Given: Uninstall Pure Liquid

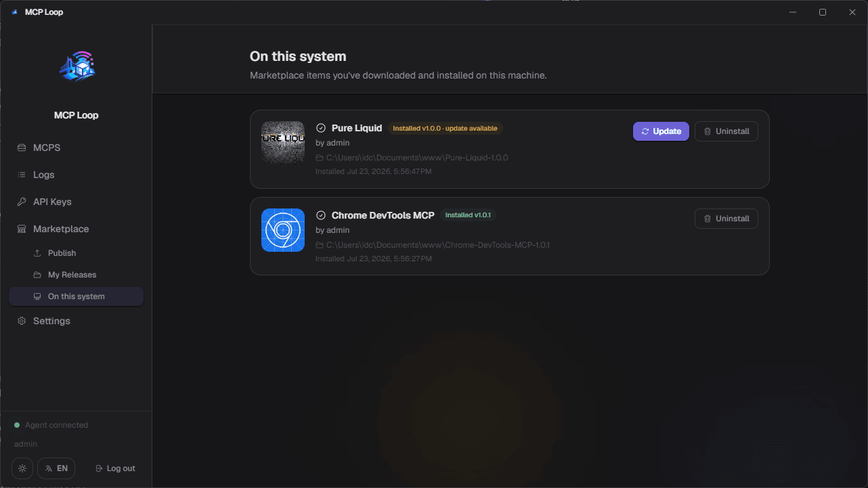Looking at the screenshot, I should pyautogui.click(x=726, y=131).
